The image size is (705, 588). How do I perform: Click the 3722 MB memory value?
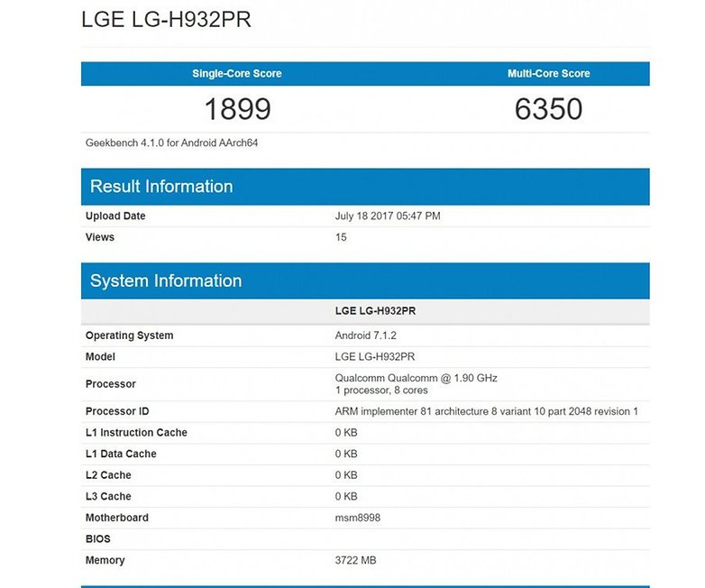[355, 560]
